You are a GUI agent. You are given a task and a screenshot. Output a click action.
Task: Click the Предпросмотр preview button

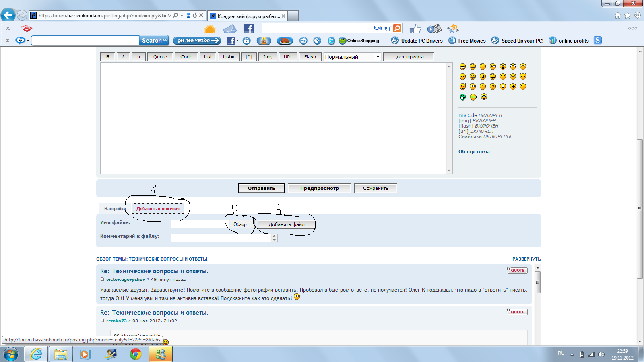click(320, 188)
